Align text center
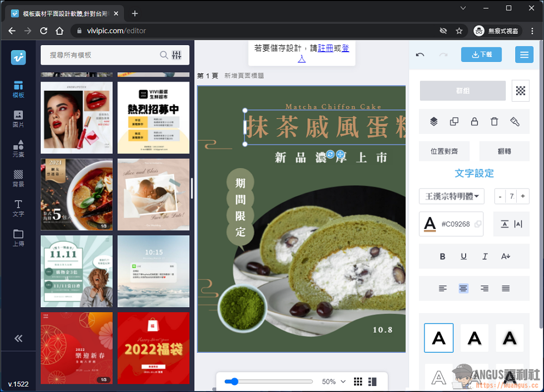The width and height of the screenshot is (544, 392). [463, 288]
